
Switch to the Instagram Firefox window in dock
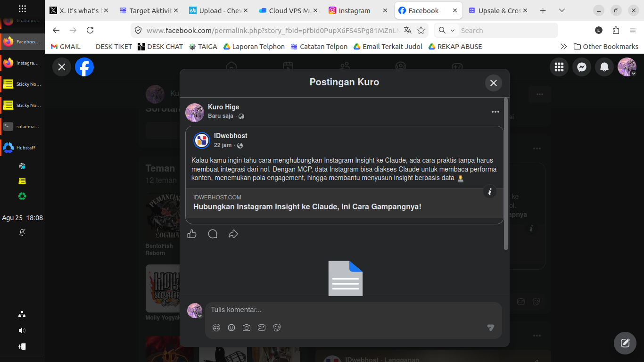coord(22,63)
